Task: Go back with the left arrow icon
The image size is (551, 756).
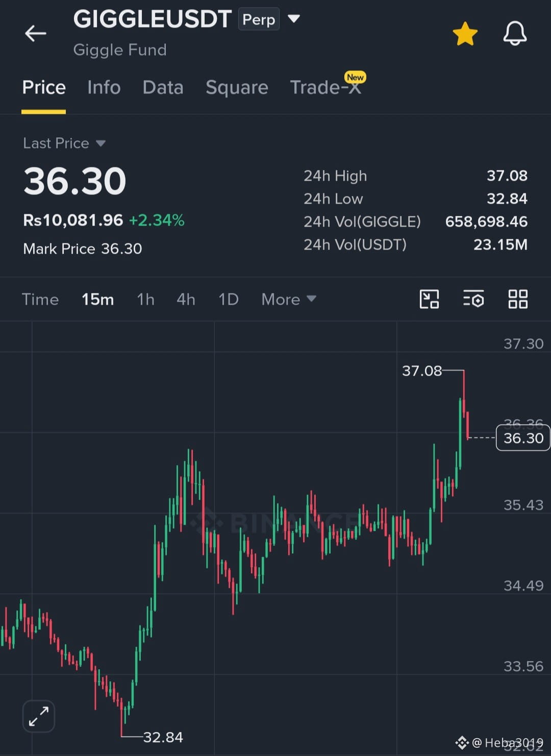Action: coord(36,34)
